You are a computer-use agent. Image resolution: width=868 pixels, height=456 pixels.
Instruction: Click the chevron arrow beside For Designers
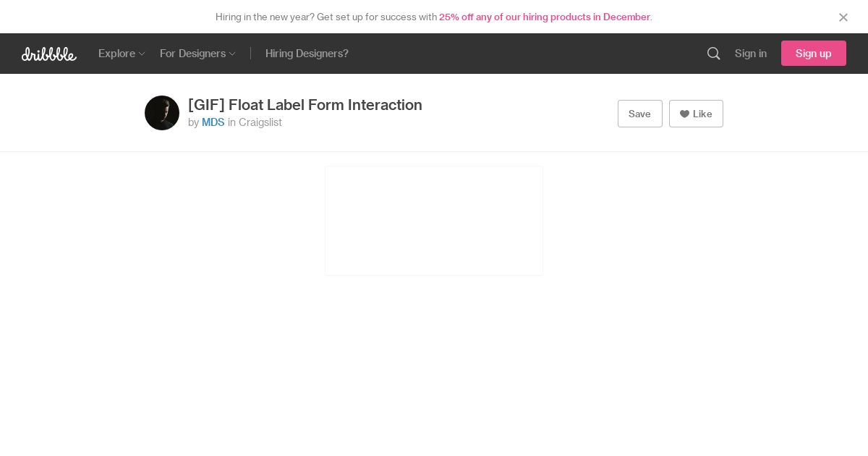tap(232, 54)
